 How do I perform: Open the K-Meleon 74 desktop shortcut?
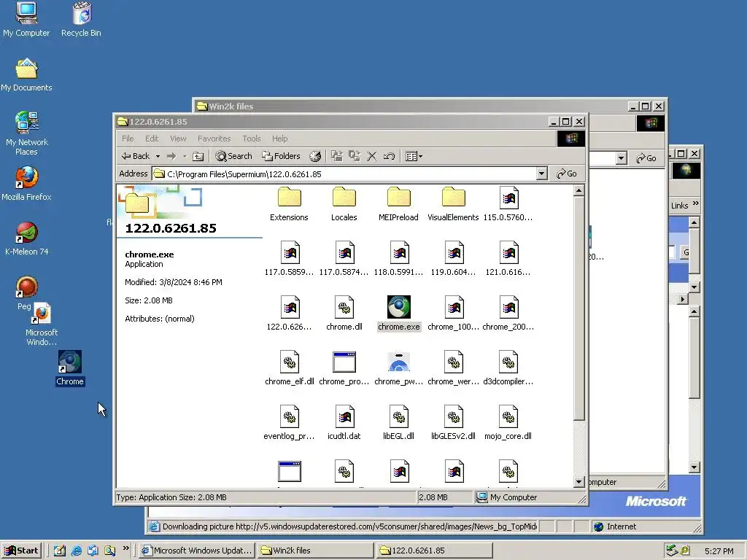tap(27, 238)
